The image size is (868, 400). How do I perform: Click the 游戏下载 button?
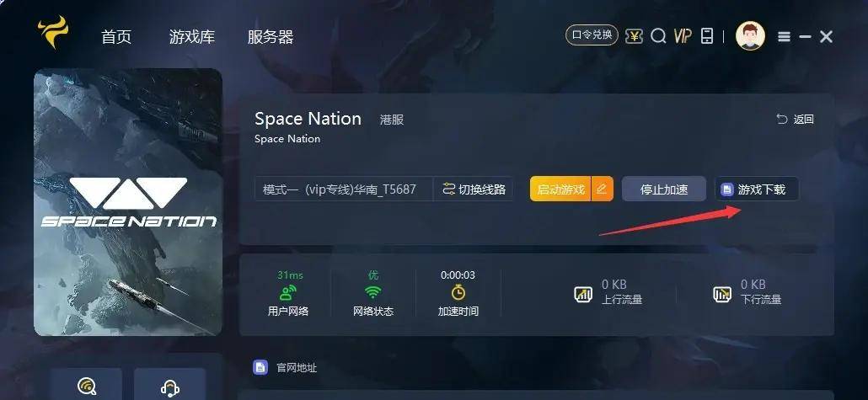pyautogui.click(x=757, y=189)
